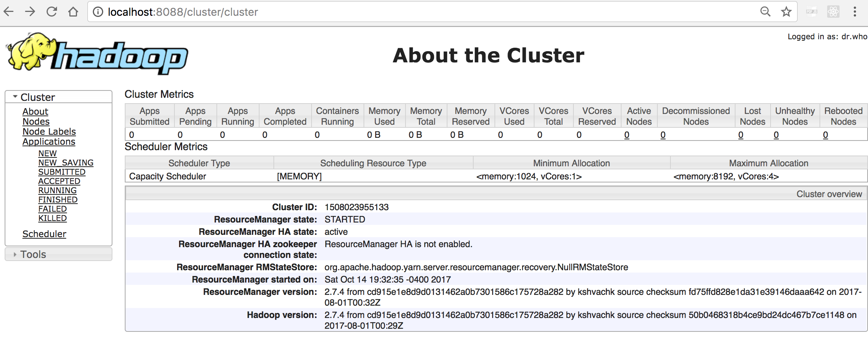Click the VCores Reserved column header

pos(597,116)
